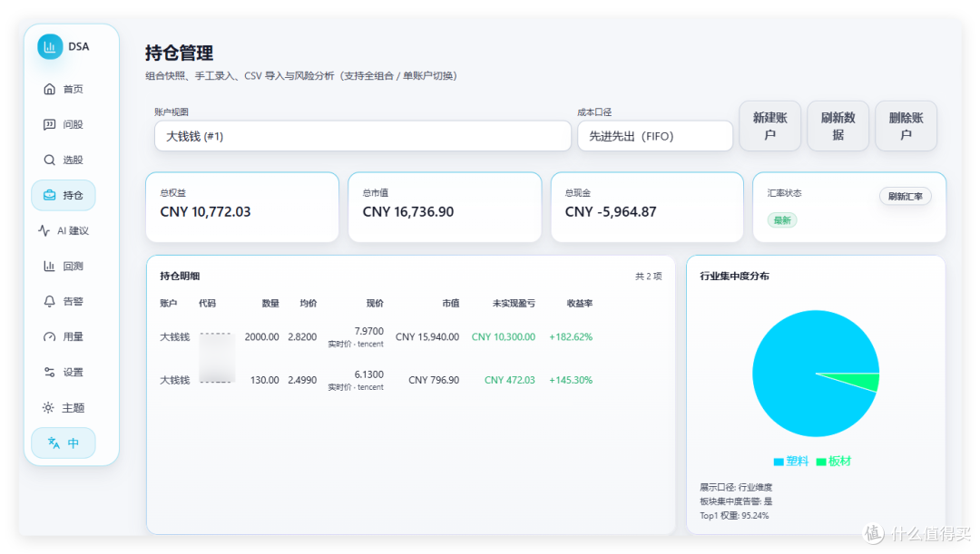
Task: Go to 设置 menu label
Action: point(73,373)
